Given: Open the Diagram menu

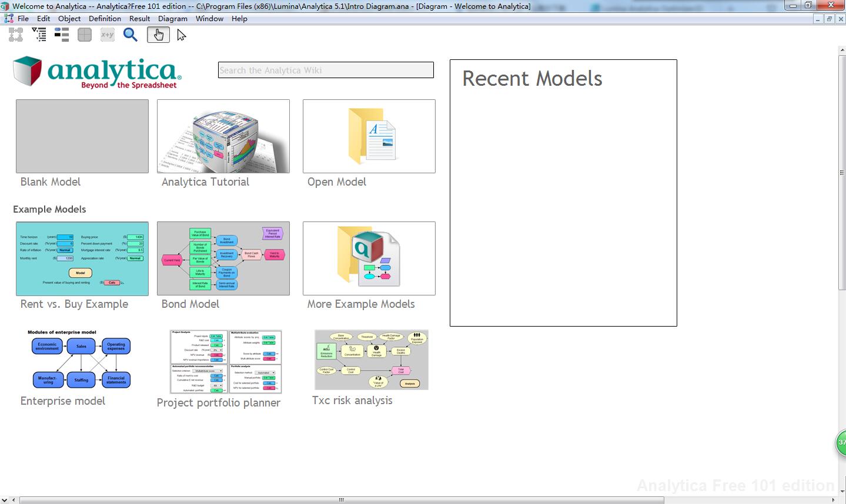Looking at the screenshot, I should (x=173, y=19).
